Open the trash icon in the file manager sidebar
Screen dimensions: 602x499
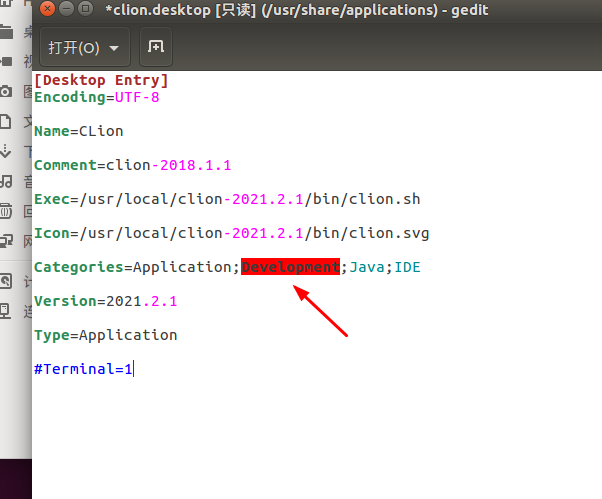tap(5, 211)
